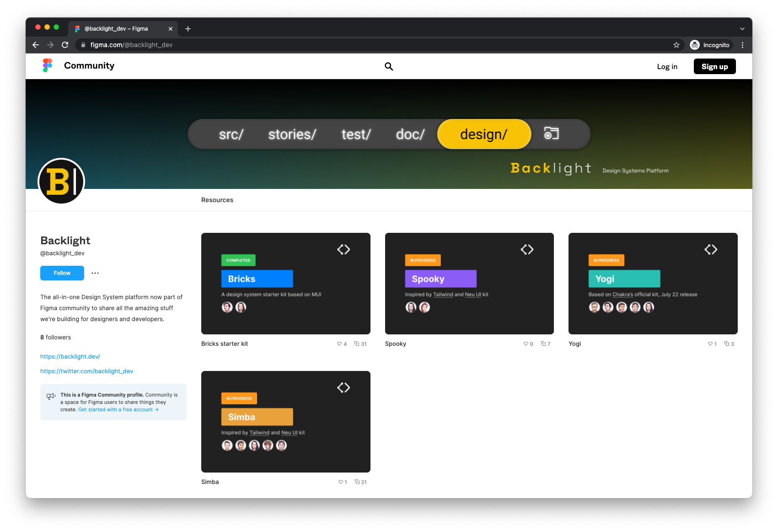Follow the Backlight profile

(62, 273)
